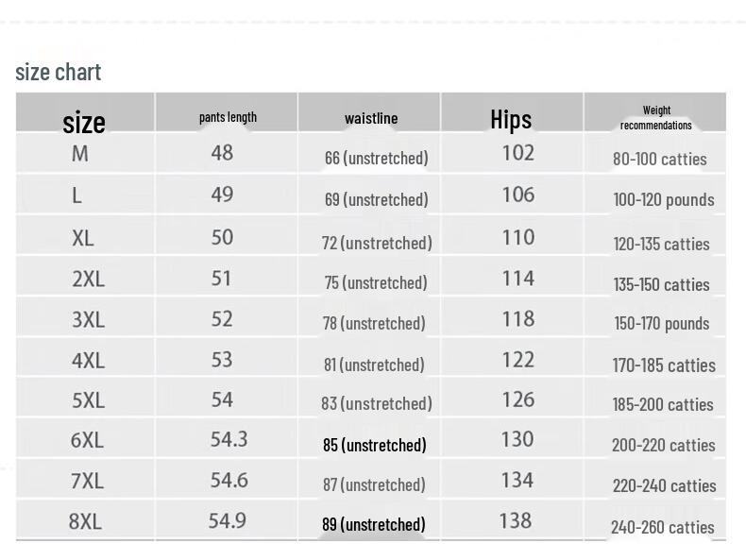Viewport: 746px width, 560px height.
Task: Select the '150-170 pounds' weight cell
Action: [x=662, y=324]
